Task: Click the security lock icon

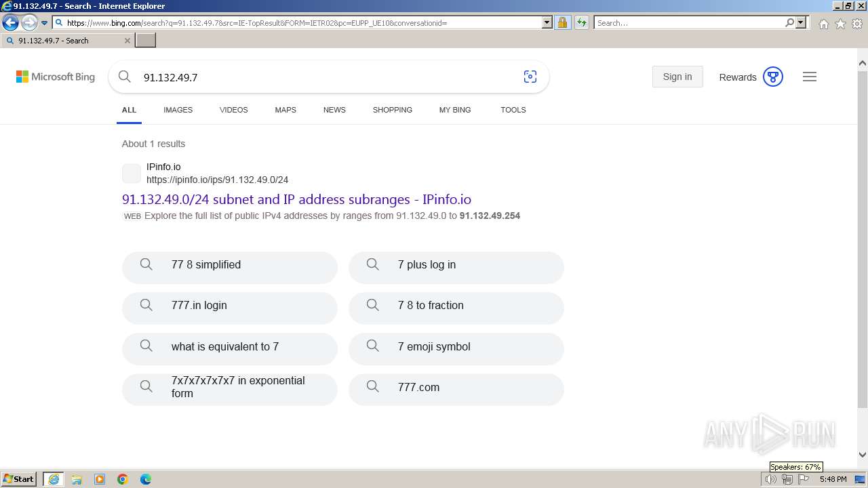Action: point(562,23)
